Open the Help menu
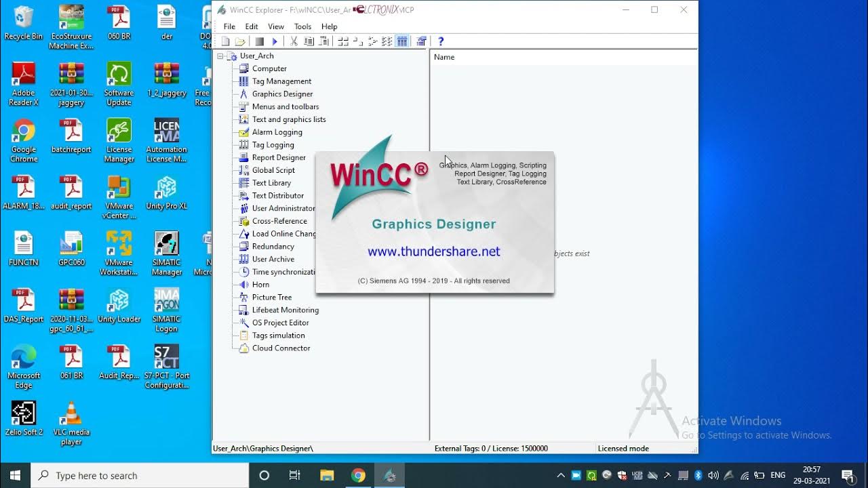The width and height of the screenshot is (868, 488). [x=330, y=26]
